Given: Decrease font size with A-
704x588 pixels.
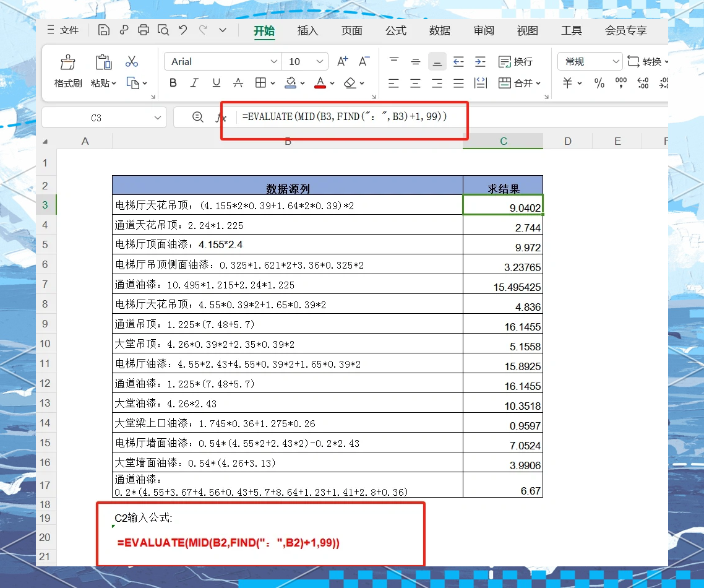Looking at the screenshot, I should point(364,61).
